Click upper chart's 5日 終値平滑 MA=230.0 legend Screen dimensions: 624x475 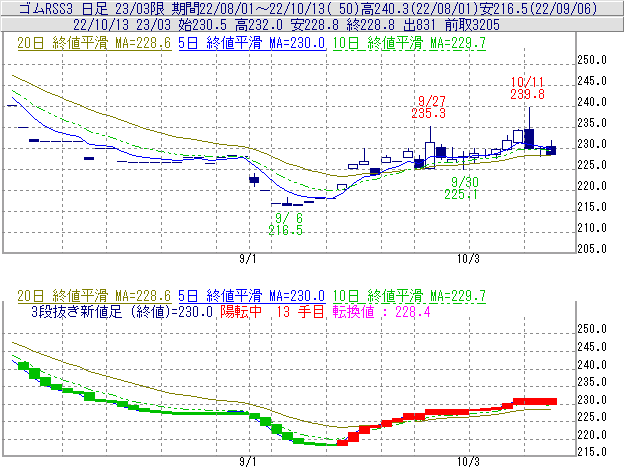coord(252,43)
